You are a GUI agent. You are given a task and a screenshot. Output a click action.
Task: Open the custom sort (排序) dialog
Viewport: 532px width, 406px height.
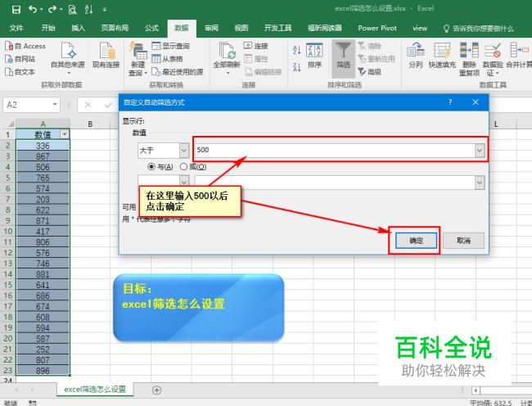tap(314, 56)
